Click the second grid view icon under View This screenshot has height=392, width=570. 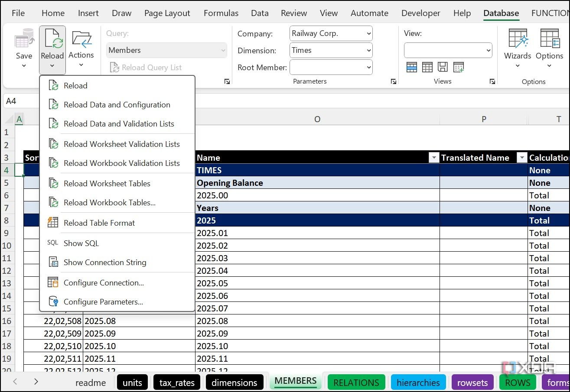click(x=427, y=67)
